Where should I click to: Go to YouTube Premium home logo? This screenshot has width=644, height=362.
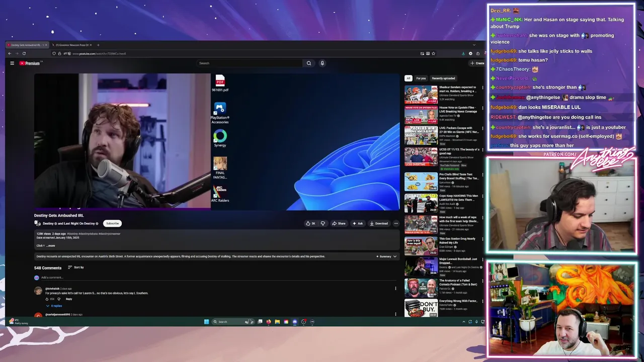30,63
